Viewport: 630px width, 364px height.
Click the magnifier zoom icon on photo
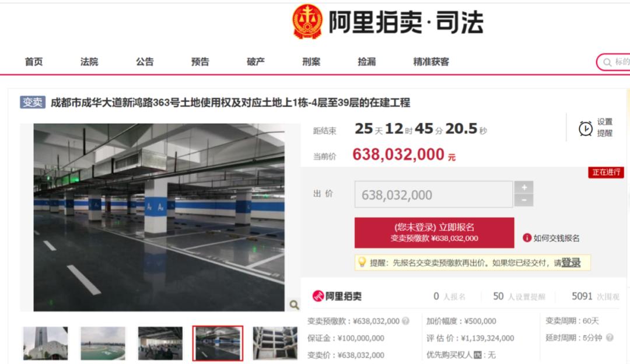pos(294,305)
